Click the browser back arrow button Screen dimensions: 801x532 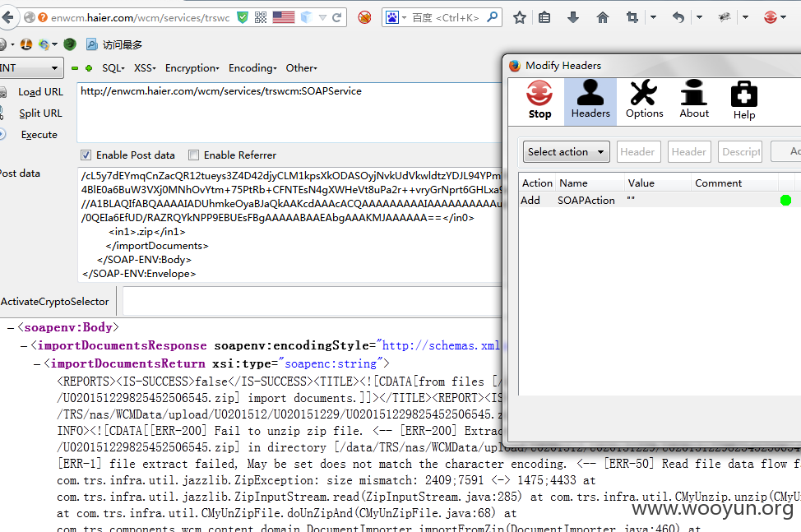tap(7, 18)
